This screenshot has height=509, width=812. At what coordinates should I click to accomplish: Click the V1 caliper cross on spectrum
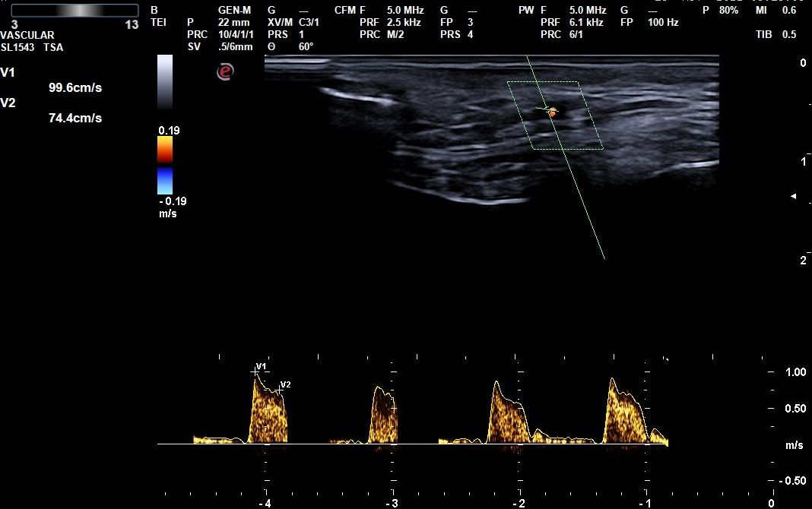click(x=255, y=371)
